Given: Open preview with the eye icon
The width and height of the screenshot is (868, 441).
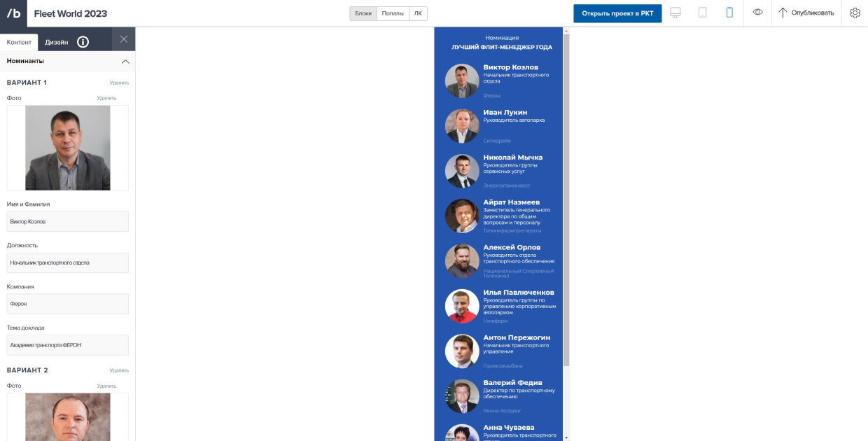Looking at the screenshot, I should tap(757, 13).
